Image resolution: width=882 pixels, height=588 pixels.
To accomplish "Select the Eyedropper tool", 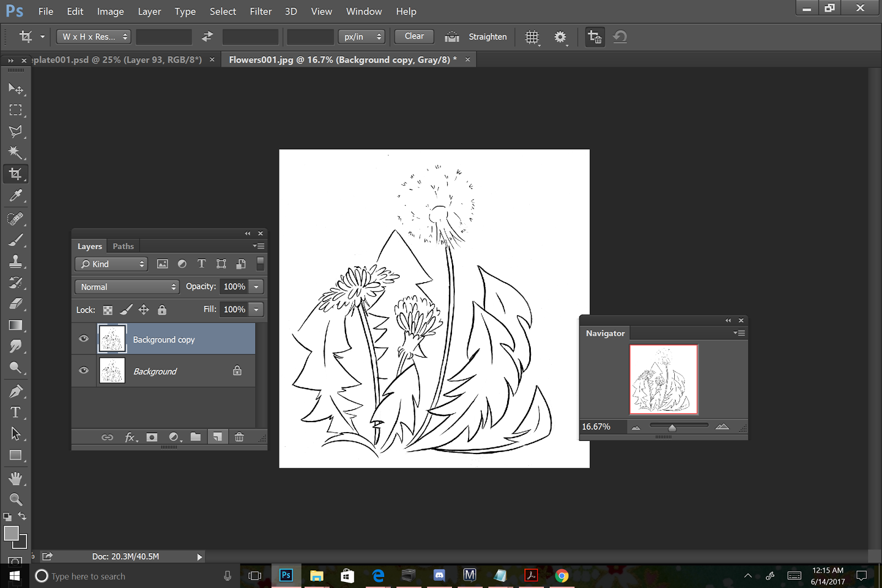I will click(x=15, y=196).
